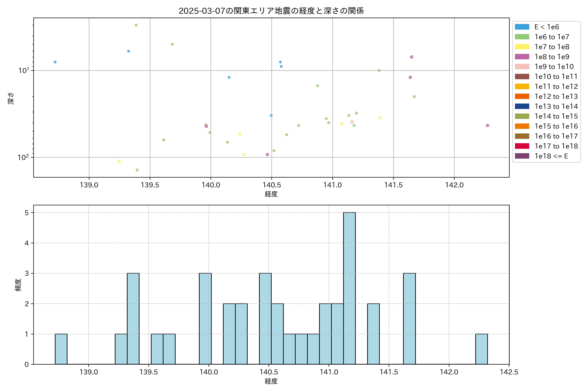
Task: Click the '1e12 to 1e13' legend text label
Action: [x=556, y=97]
